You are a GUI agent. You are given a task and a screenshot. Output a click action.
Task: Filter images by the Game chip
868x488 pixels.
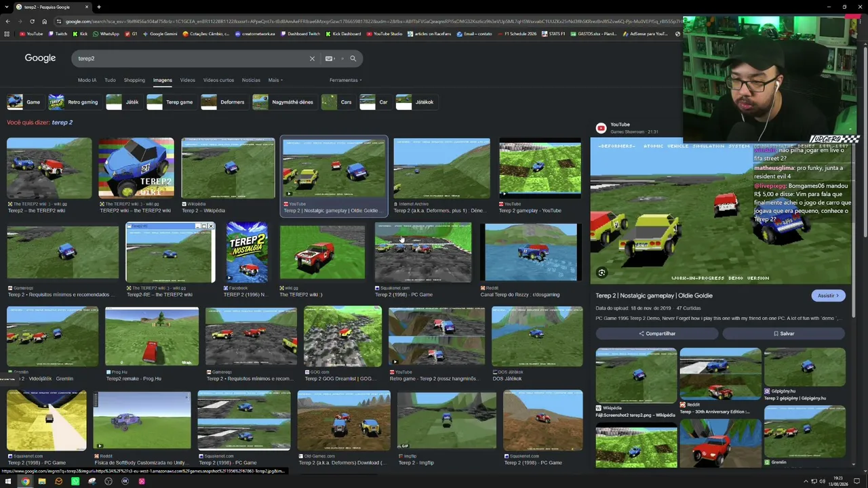[24, 102]
